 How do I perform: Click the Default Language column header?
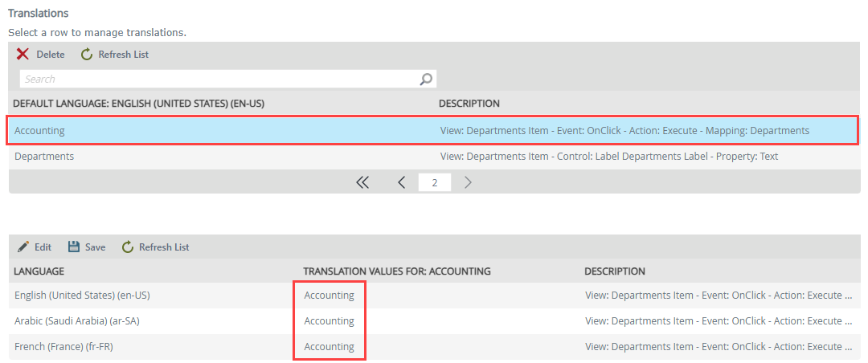click(139, 104)
